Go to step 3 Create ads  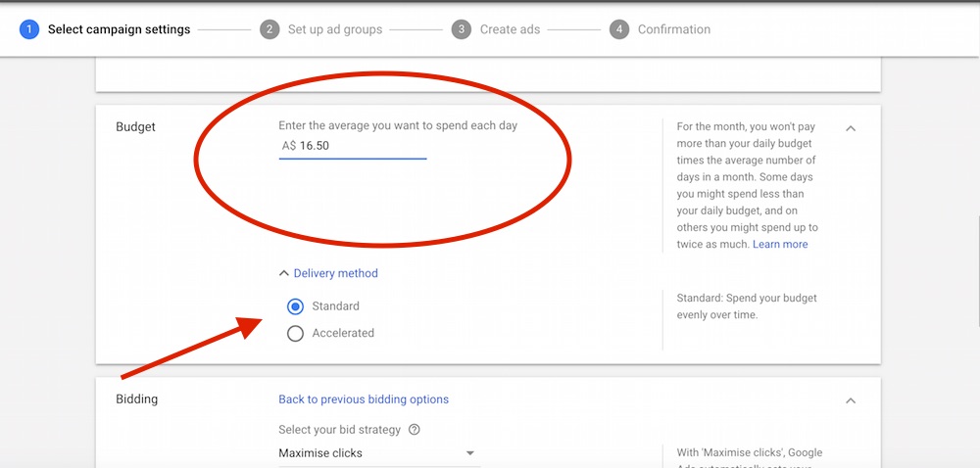pos(496,29)
